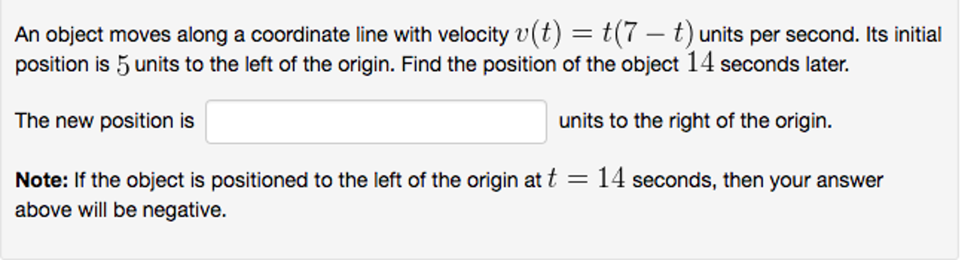Click "The new position is" label

tap(104, 121)
